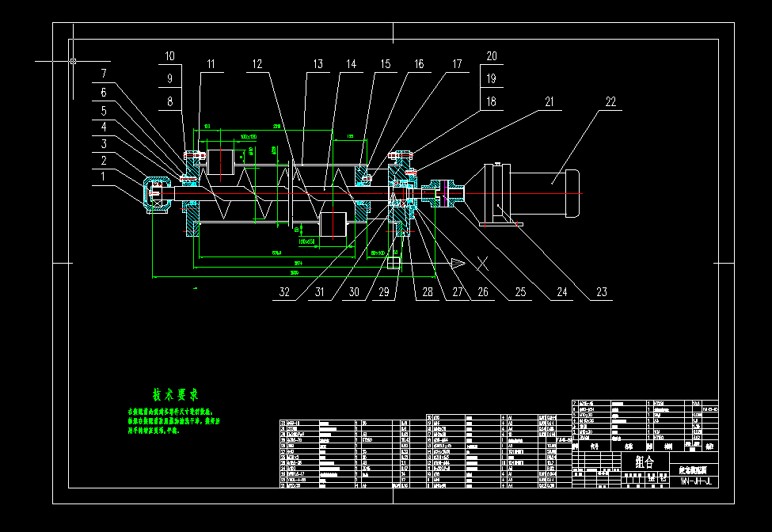Select callout number 24 below the drawing
This screenshot has width=772, height=532.
pos(561,292)
